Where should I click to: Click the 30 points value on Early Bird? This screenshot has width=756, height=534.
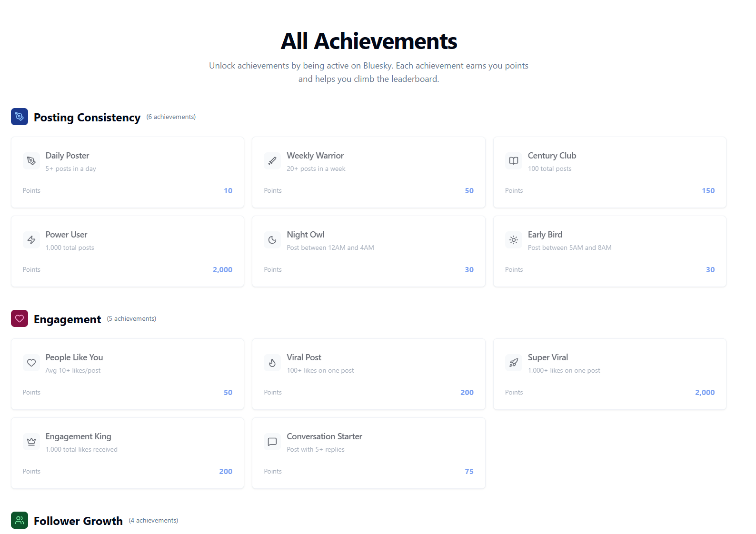coord(710,270)
